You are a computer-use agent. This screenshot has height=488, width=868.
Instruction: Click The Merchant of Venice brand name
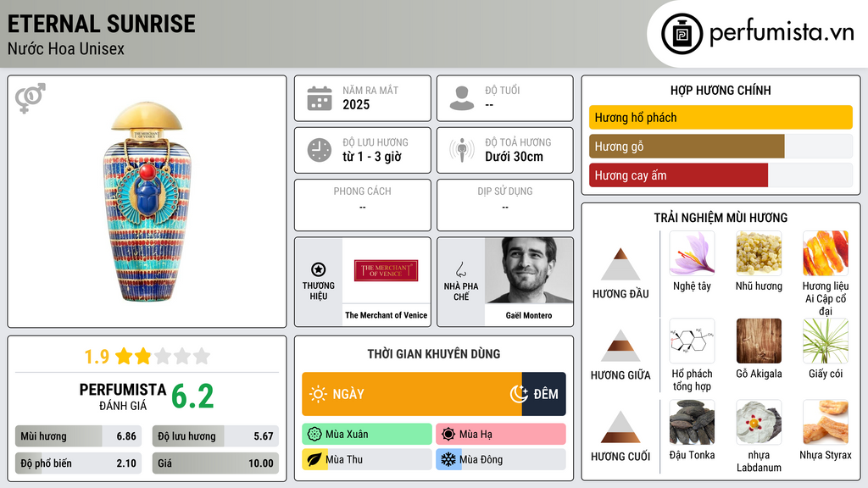[x=386, y=315]
